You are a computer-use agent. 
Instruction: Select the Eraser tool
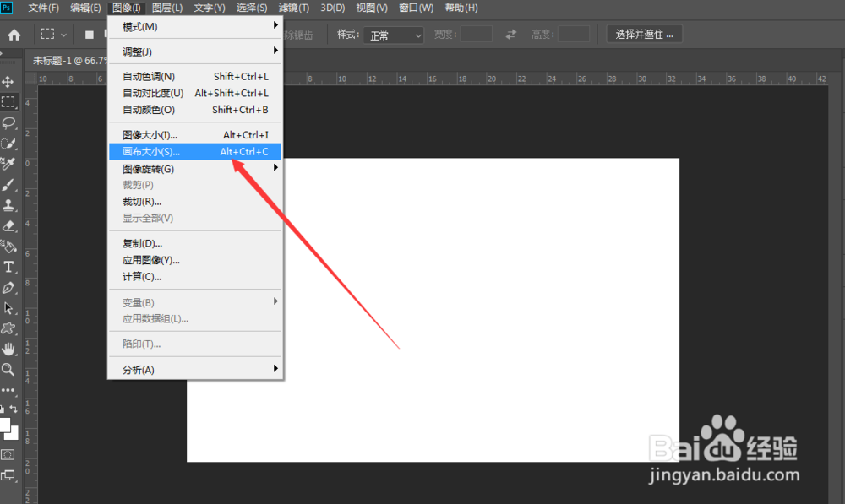pyautogui.click(x=8, y=225)
